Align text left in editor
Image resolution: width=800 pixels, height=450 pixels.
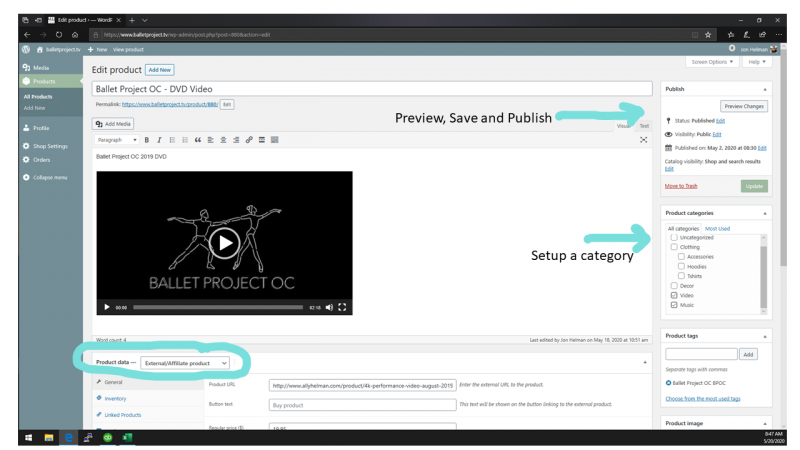coord(211,140)
